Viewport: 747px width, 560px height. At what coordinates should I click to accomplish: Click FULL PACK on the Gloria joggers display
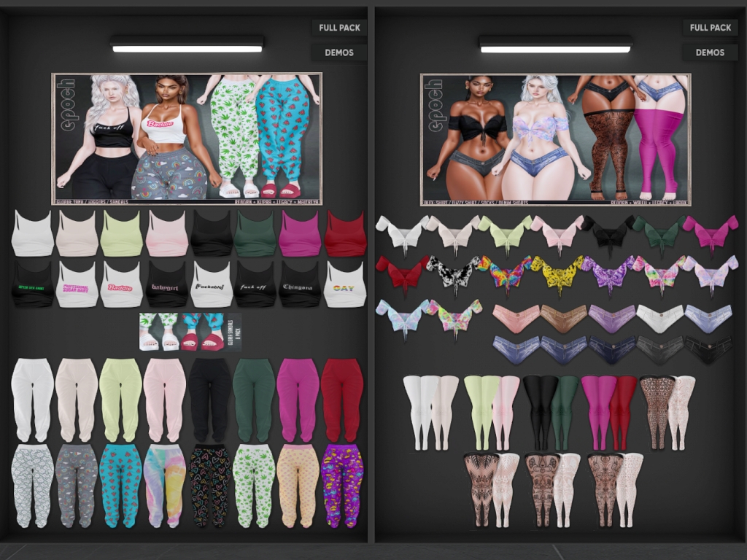click(338, 28)
